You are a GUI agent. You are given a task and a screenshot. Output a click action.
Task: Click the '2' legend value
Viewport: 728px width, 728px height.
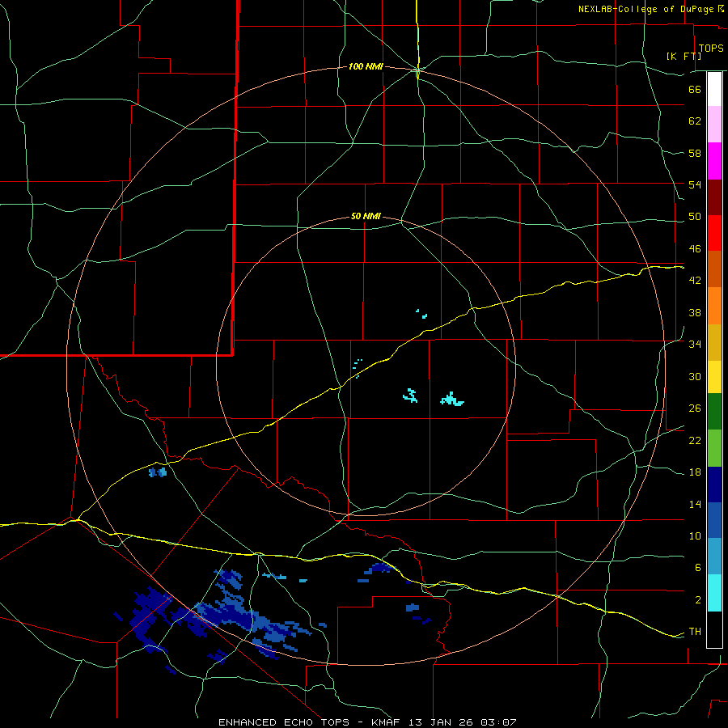coord(698,599)
